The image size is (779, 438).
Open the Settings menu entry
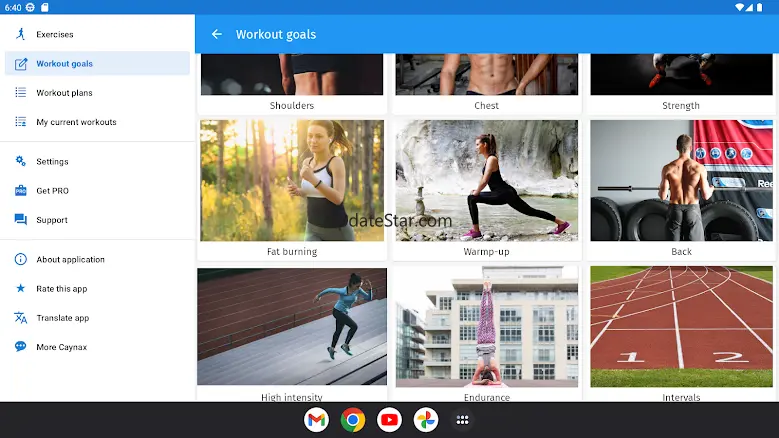click(x=97, y=161)
